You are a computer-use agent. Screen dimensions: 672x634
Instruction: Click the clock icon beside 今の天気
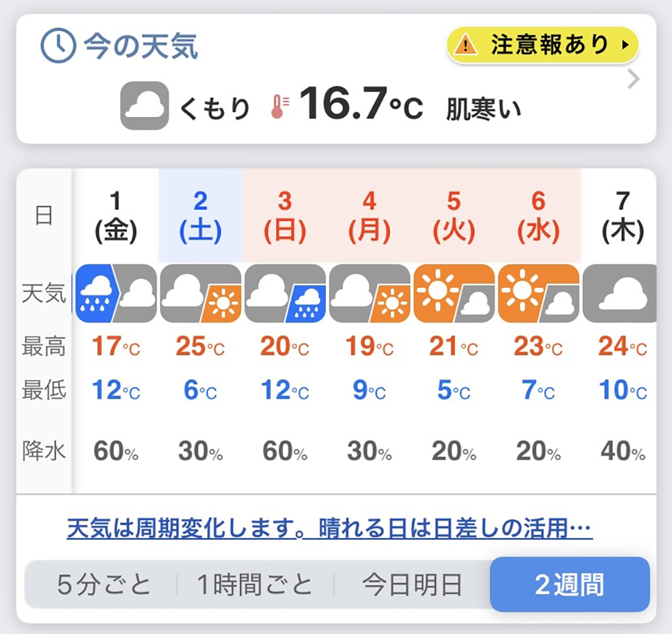coord(58,46)
